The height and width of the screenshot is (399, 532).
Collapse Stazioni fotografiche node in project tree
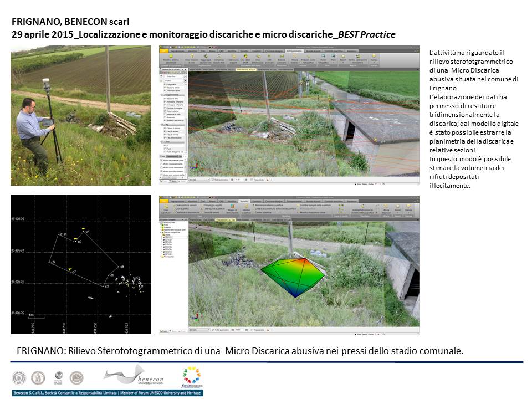[161, 232]
